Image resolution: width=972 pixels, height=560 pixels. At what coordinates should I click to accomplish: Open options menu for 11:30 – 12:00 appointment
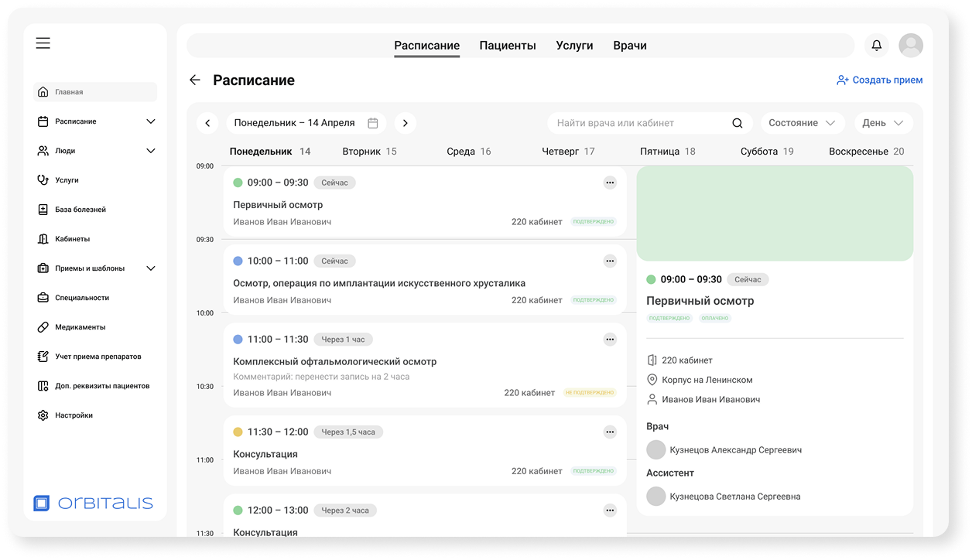pyautogui.click(x=610, y=432)
